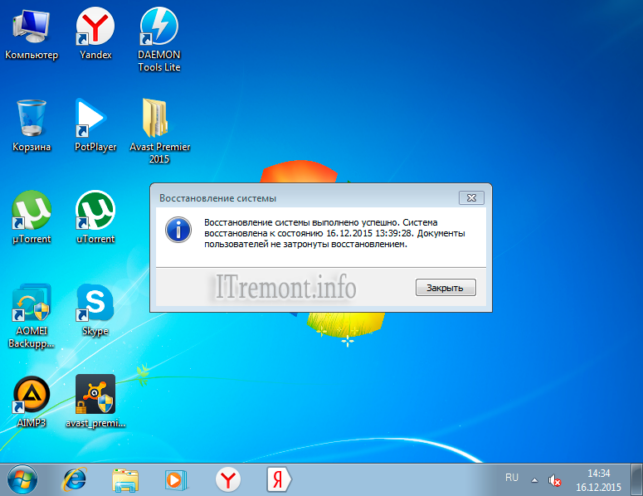Open Windows Media Player in taskbar

176,480
